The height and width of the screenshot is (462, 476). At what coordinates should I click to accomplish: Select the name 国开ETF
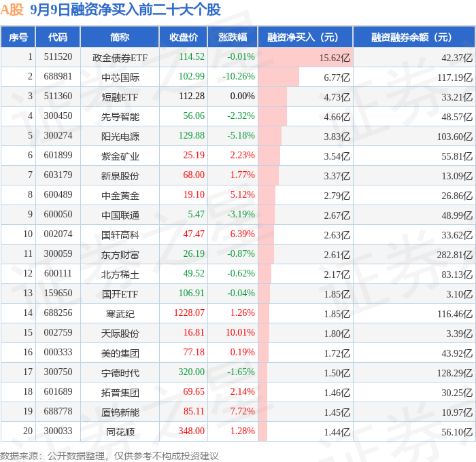(120, 294)
